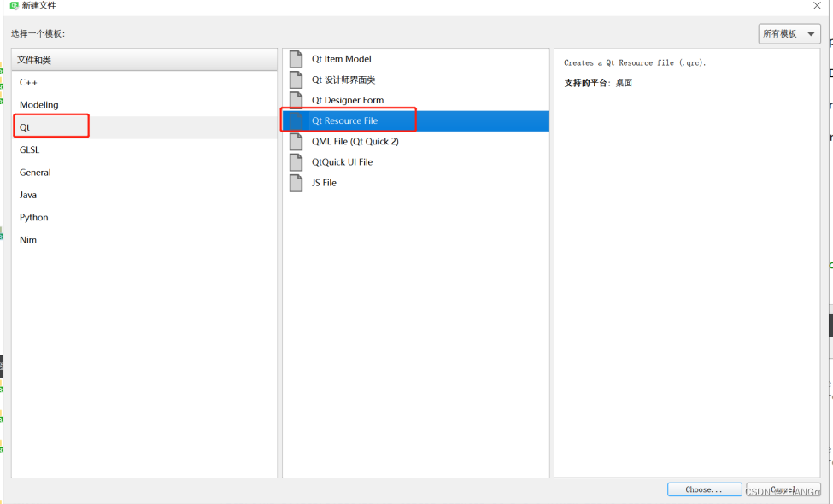Choose the QtQuick UI File template
This screenshot has height=504, width=833.
click(x=416, y=162)
